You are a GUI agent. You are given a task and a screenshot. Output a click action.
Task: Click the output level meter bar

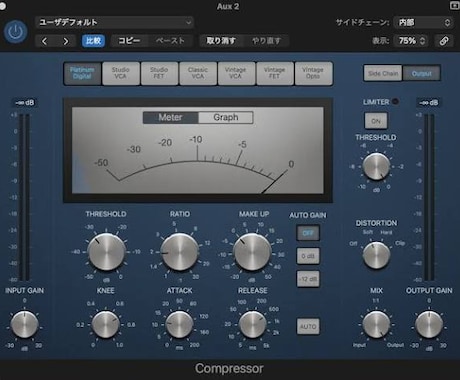tap(429, 197)
